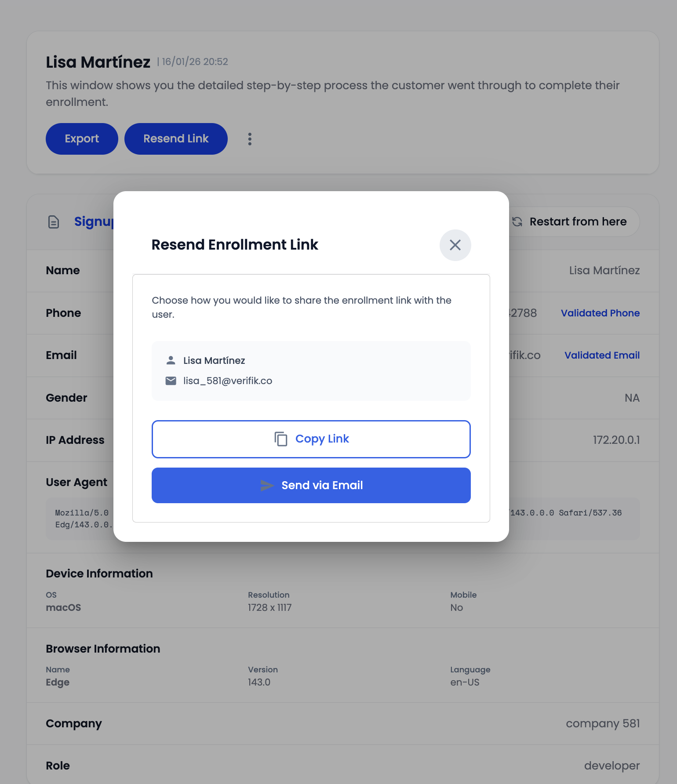The image size is (677, 784).
Task: Click the company 581 value
Action: pyautogui.click(x=602, y=723)
